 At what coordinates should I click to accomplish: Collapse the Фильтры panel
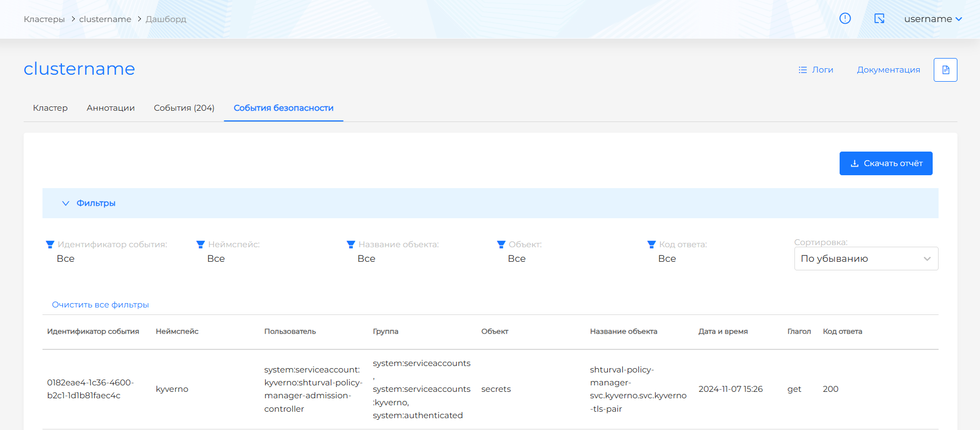click(x=89, y=203)
